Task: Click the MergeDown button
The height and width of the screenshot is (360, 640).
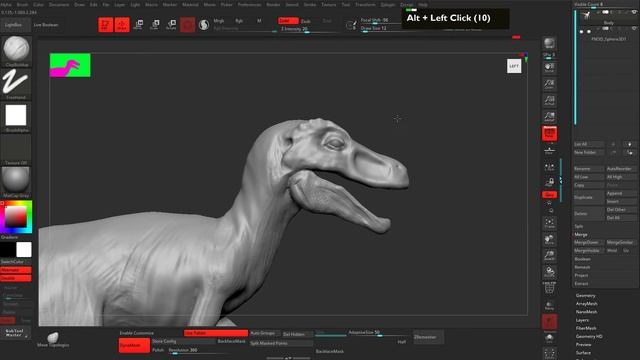Action: [x=588, y=242]
